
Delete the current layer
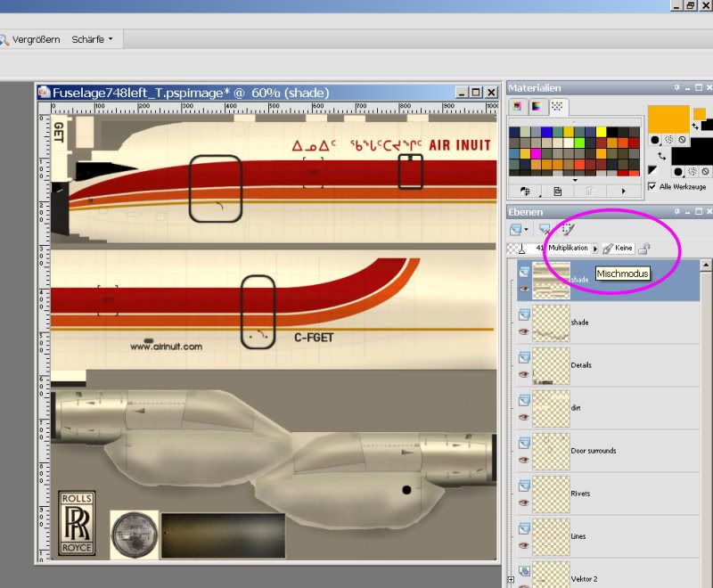tap(545, 230)
